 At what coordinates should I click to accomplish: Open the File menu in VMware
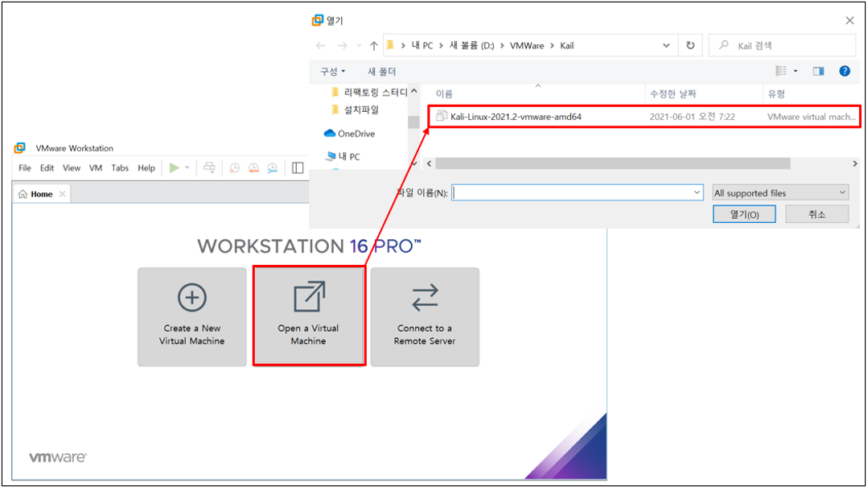pos(25,168)
